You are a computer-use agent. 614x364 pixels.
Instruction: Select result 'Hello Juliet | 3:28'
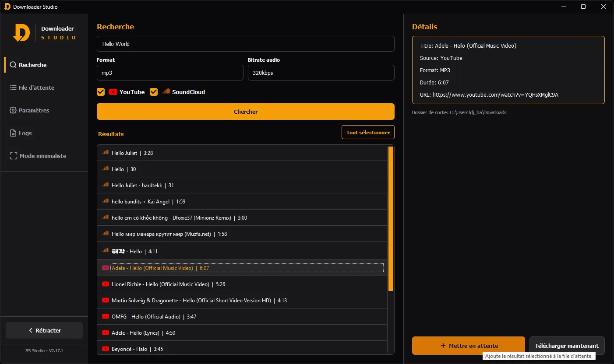tap(242, 153)
